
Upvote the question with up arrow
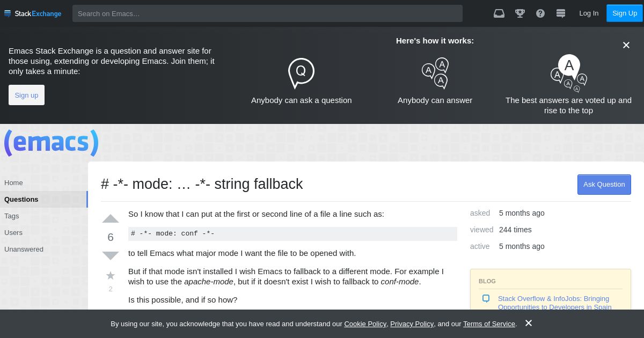click(111, 218)
